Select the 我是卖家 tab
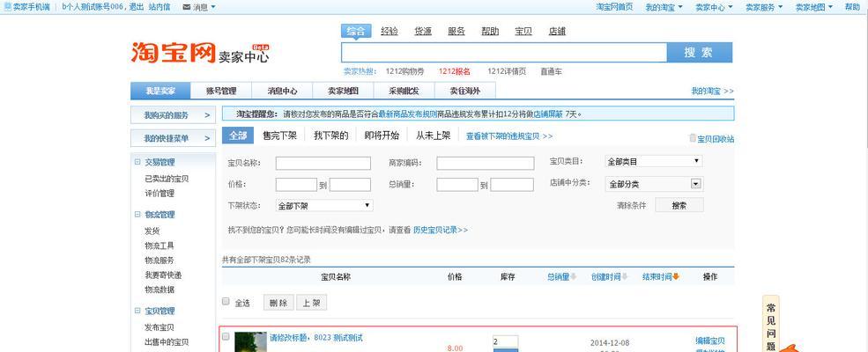This screenshot has height=352, width=868. pyautogui.click(x=160, y=91)
